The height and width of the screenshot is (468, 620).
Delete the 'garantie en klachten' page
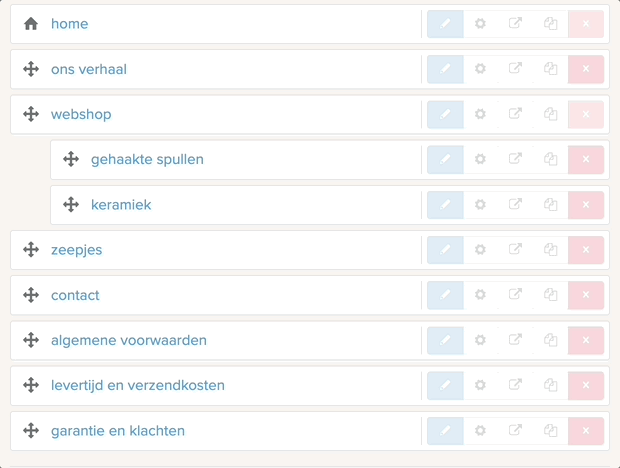click(586, 431)
